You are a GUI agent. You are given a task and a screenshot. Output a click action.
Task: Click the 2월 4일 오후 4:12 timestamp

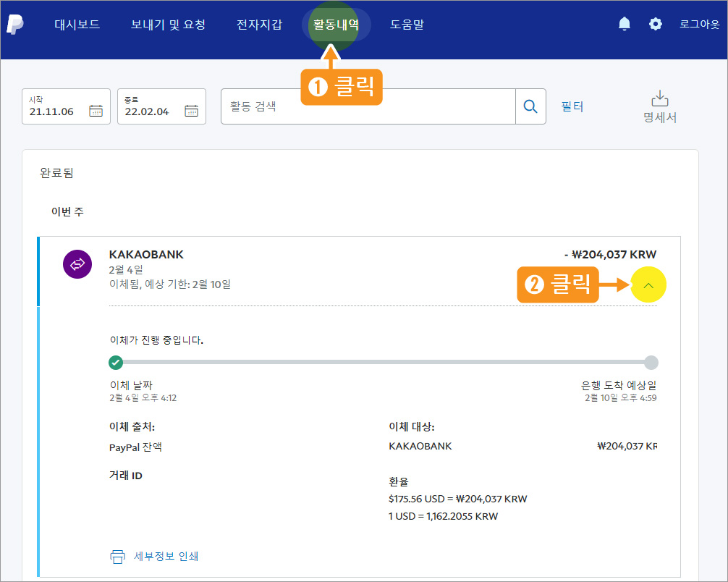tap(143, 398)
